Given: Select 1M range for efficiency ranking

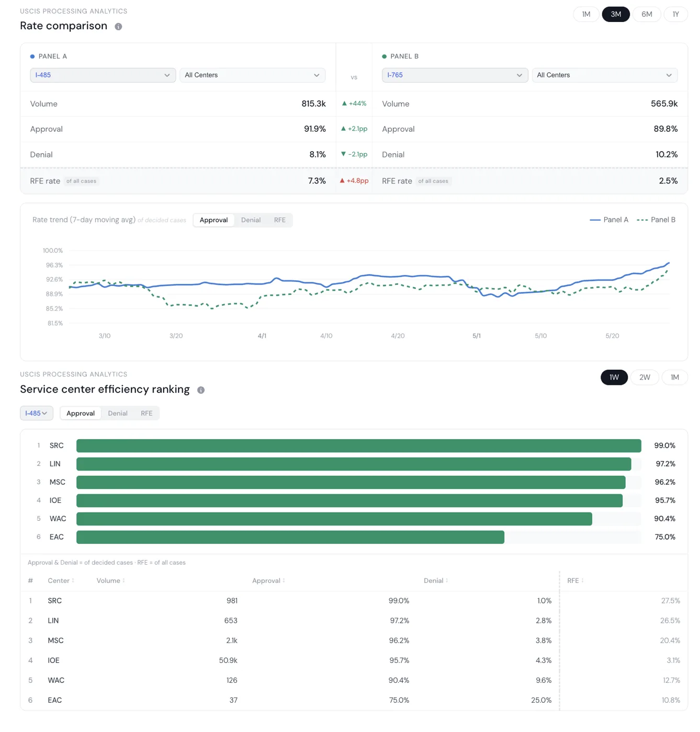Looking at the screenshot, I should 674,377.
